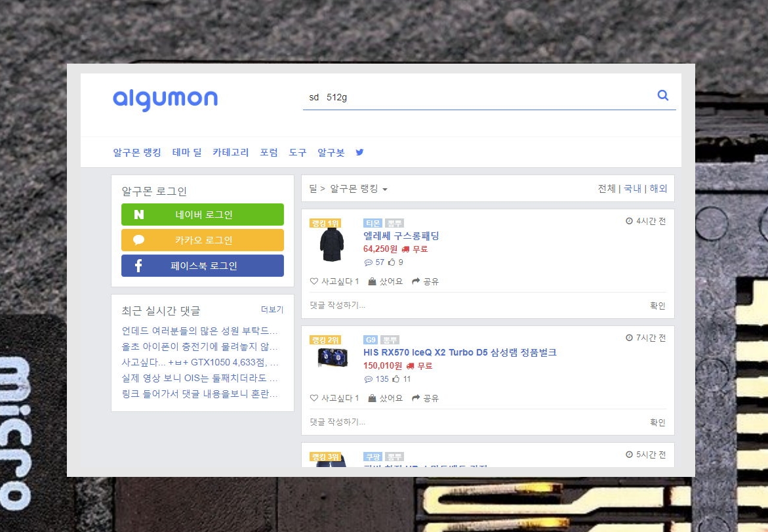Click the thumbs-up 11 icon
This screenshot has width=768, height=532.
pyautogui.click(x=395, y=379)
